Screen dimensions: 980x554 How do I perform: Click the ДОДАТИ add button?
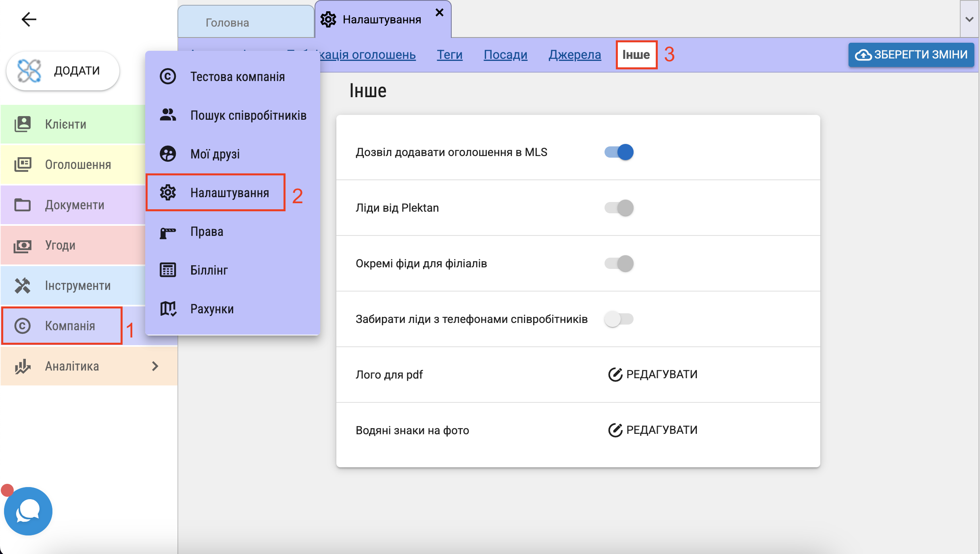(x=63, y=71)
